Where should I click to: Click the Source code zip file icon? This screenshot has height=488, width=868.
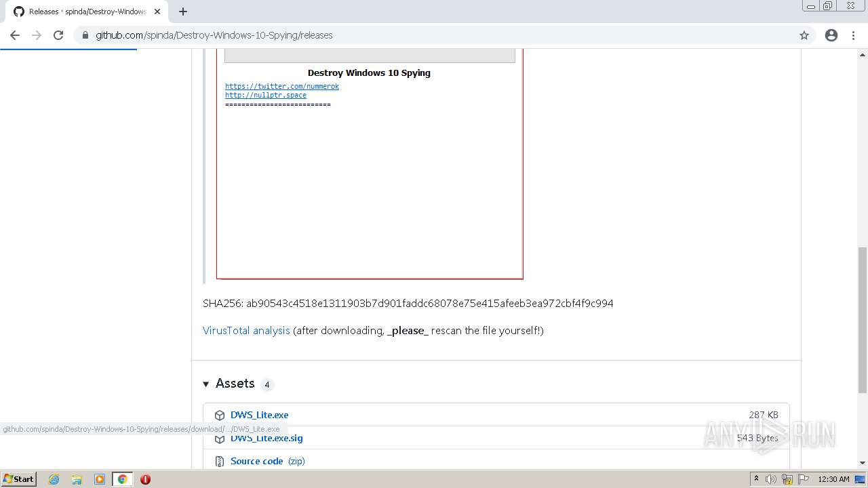tap(220, 462)
